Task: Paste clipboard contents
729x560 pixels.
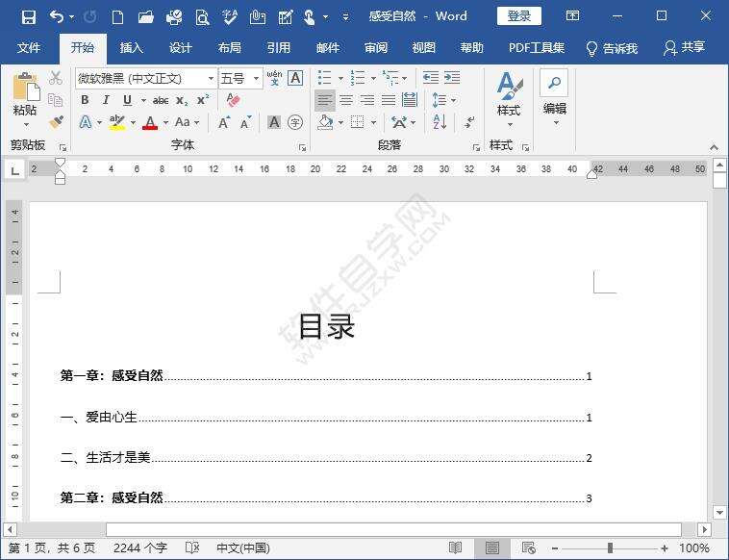Action: coord(26,87)
